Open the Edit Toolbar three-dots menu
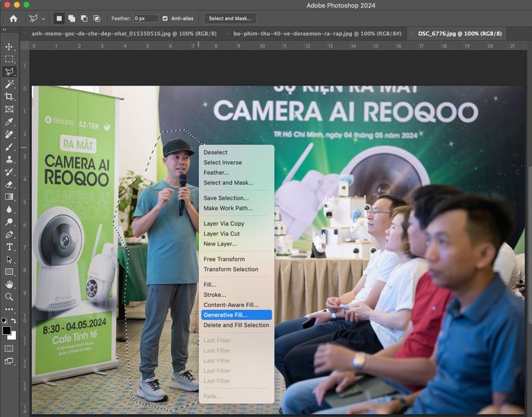Screen dimensions: 532x417 (9, 309)
